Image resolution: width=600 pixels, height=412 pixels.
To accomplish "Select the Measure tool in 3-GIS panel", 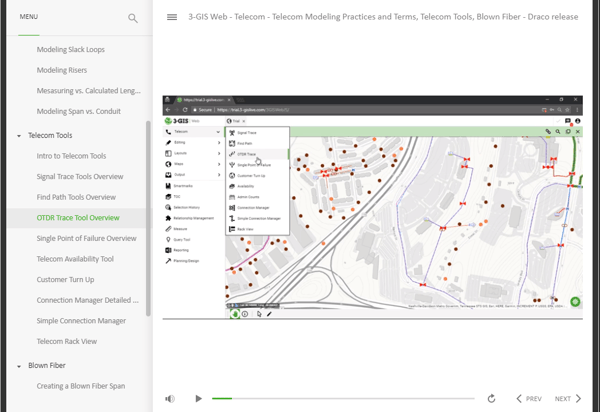I will (176, 228).
